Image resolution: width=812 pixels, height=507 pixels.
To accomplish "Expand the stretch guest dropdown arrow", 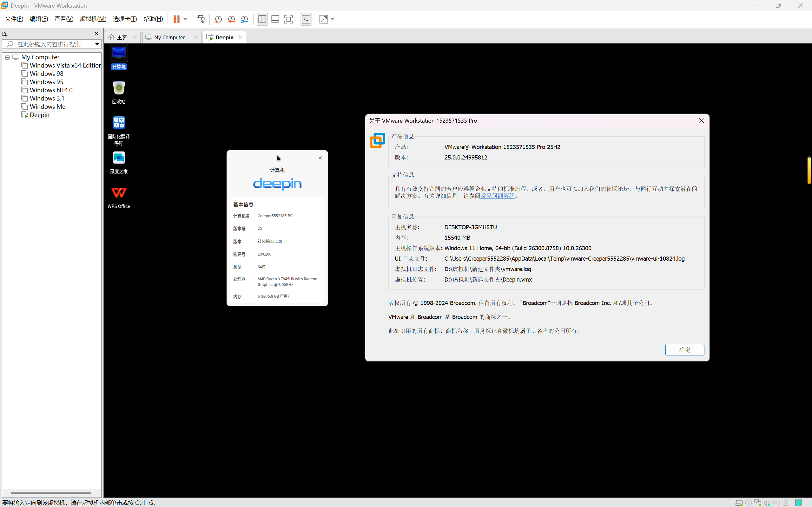I will point(333,19).
